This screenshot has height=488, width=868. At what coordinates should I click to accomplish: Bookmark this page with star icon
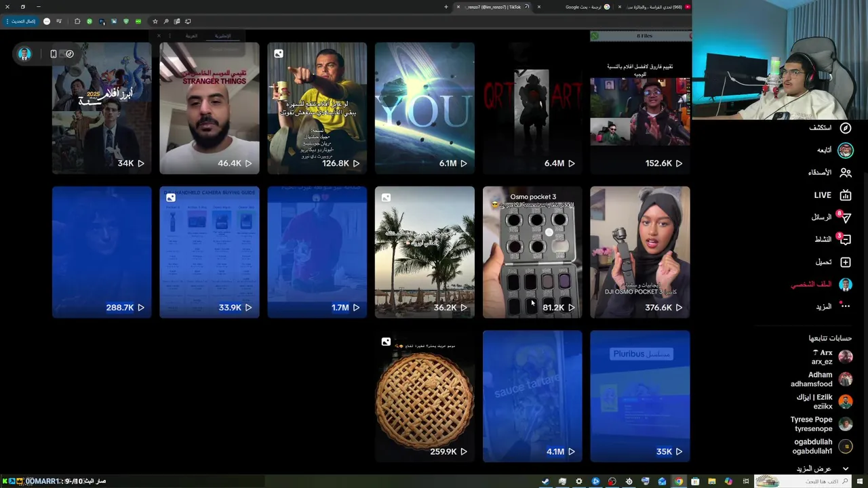[155, 21]
